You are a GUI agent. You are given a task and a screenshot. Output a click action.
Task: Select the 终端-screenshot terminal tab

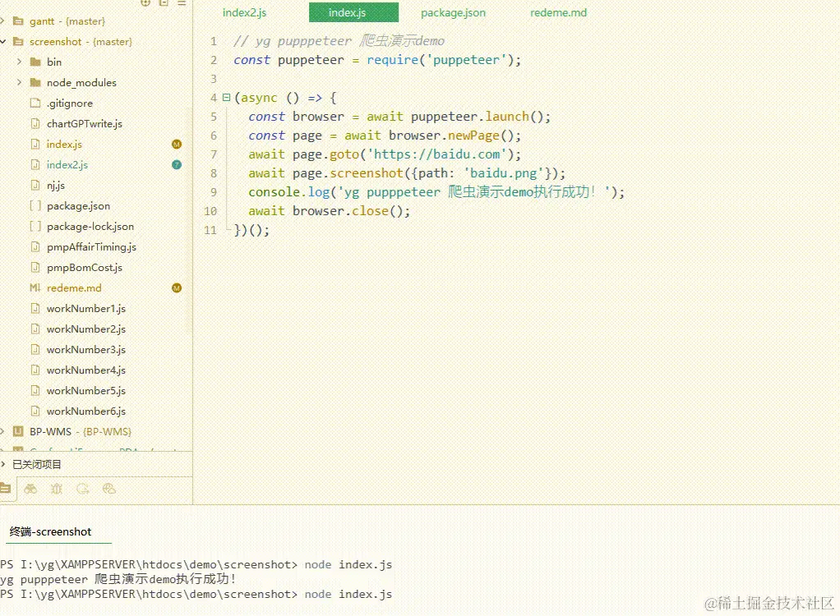[x=57, y=531]
